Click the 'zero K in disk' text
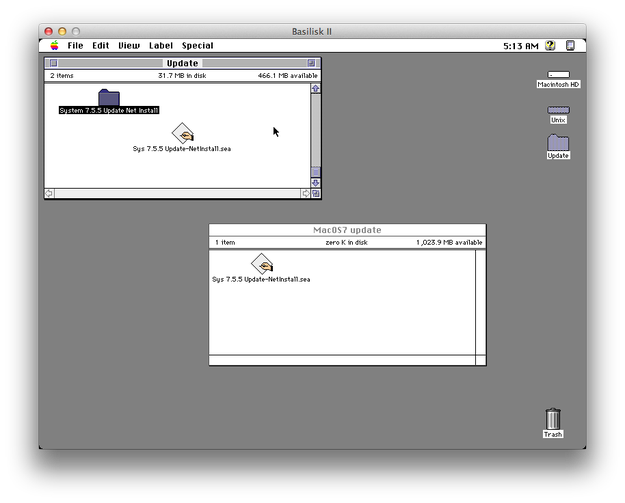The image size is (625, 503). [346, 242]
